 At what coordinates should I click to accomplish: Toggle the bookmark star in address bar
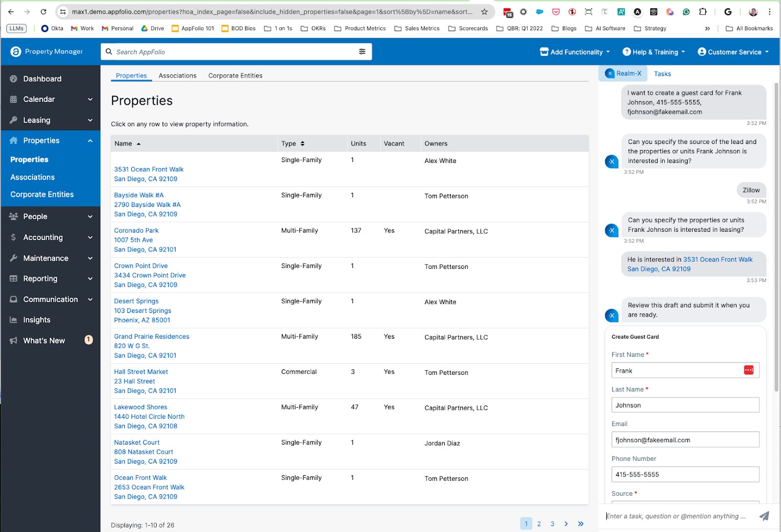coord(483,11)
